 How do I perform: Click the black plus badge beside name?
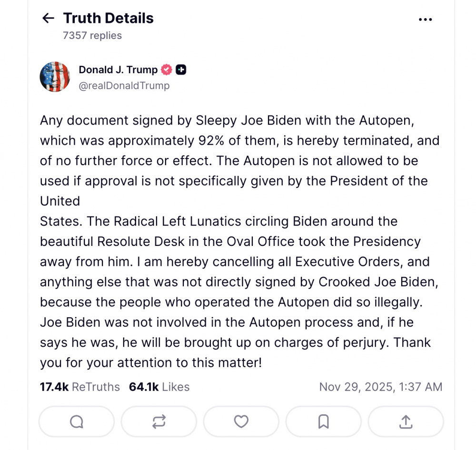[x=181, y=69]
